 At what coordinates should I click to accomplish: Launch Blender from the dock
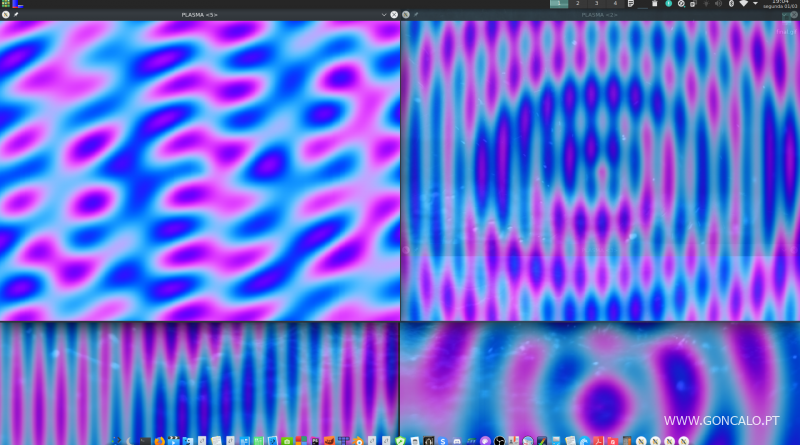(358, 440)
